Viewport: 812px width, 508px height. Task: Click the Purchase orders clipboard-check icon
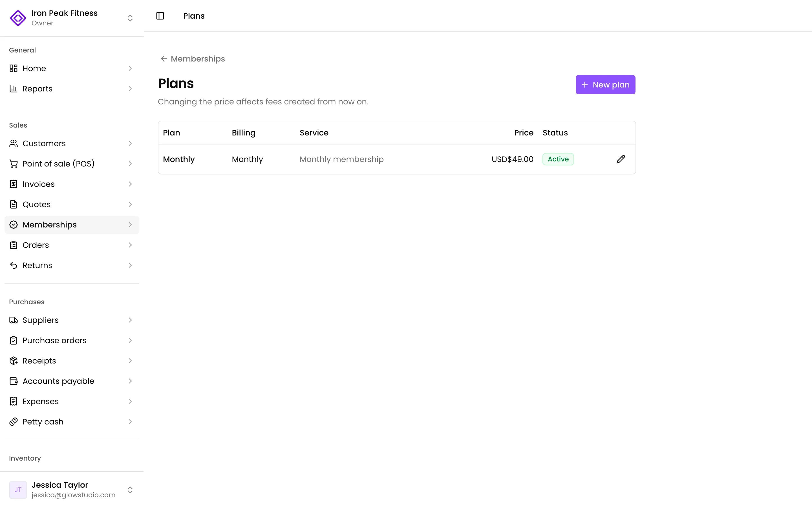[14, 340]
